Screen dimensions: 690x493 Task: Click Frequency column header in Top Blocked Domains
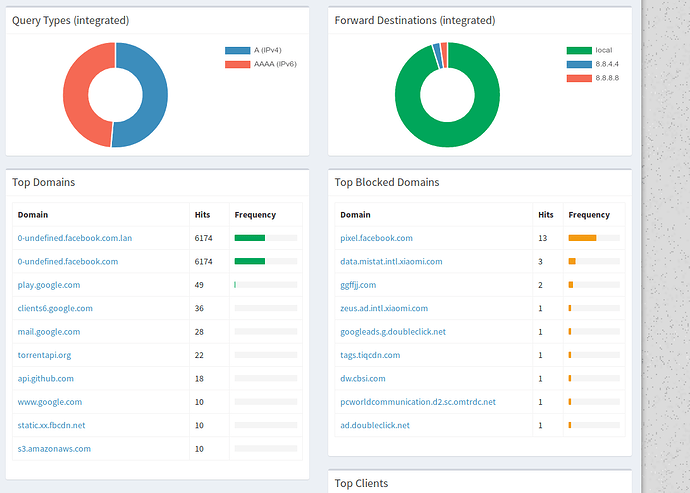(x=589, y=215)
